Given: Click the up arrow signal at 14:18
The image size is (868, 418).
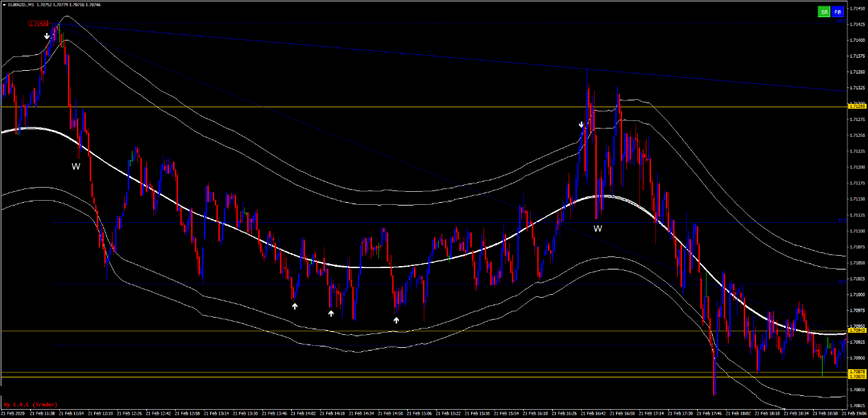Looking at the screenshot, I should (331, 313).
